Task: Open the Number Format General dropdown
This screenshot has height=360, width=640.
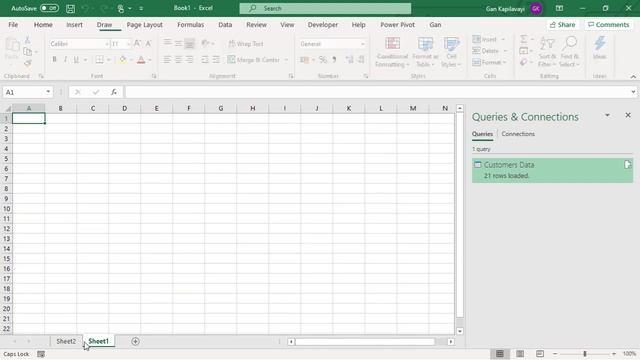Action: tap(362, 44)
